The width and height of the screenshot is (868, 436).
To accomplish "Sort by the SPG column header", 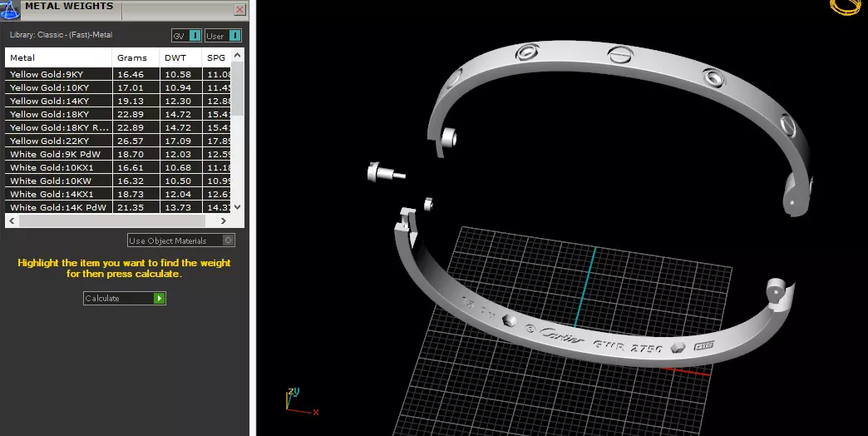I will coord(216,57).
